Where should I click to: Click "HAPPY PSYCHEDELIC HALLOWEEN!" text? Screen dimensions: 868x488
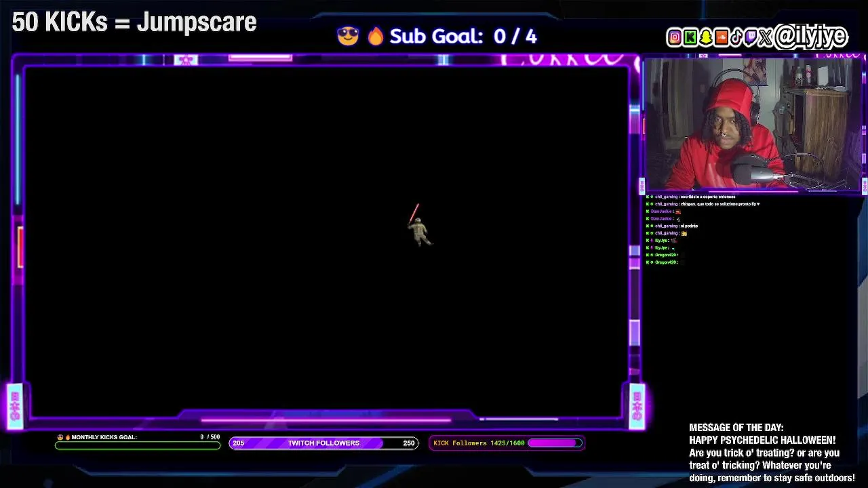point(762,440)
